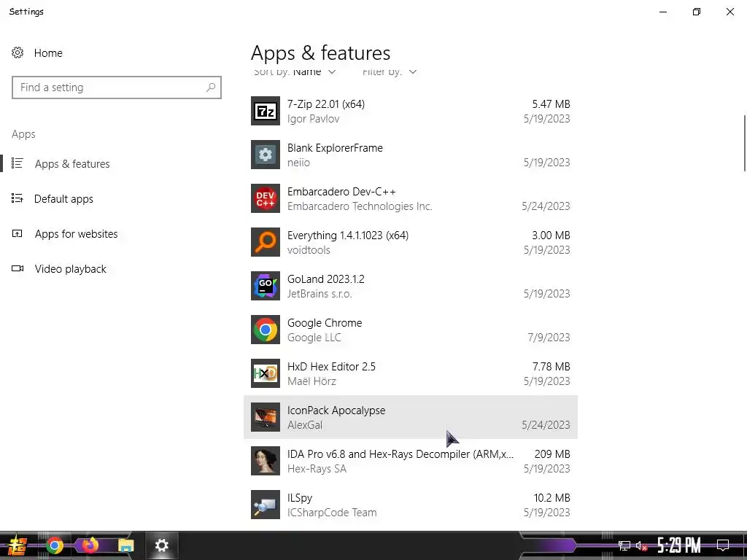747x560 pixels.
Task: Open File Explorer from the taskbar
Action: click(x=125, y=545)
